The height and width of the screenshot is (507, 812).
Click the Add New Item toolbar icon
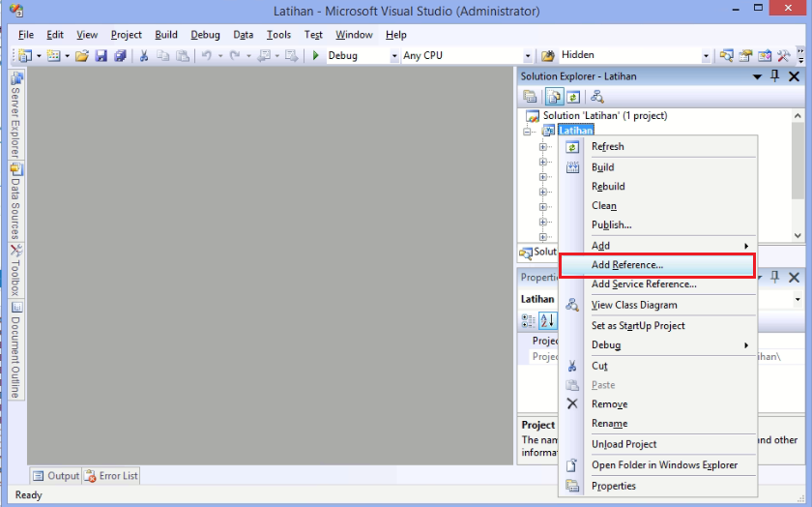pyautogui.click(x=53, y=55)
